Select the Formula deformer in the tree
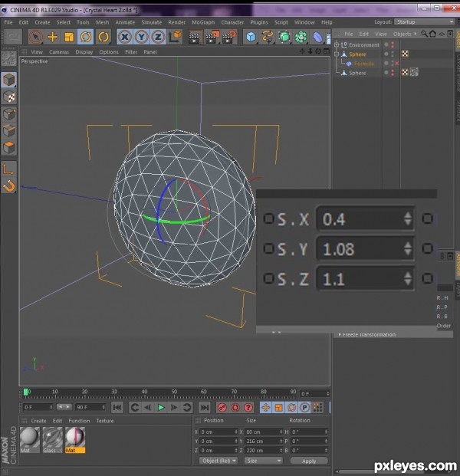 tap(363, 64)
